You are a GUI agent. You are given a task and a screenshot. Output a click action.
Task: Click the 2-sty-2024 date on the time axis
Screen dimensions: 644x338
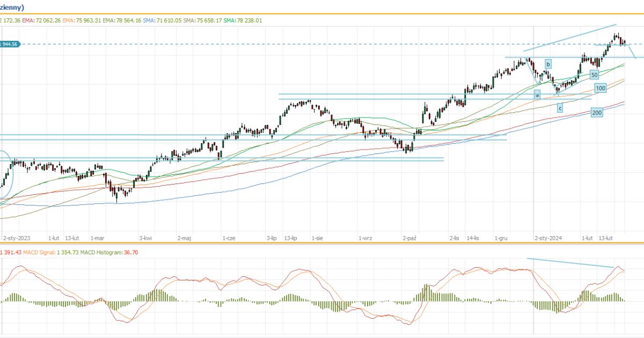click(548, 237)
